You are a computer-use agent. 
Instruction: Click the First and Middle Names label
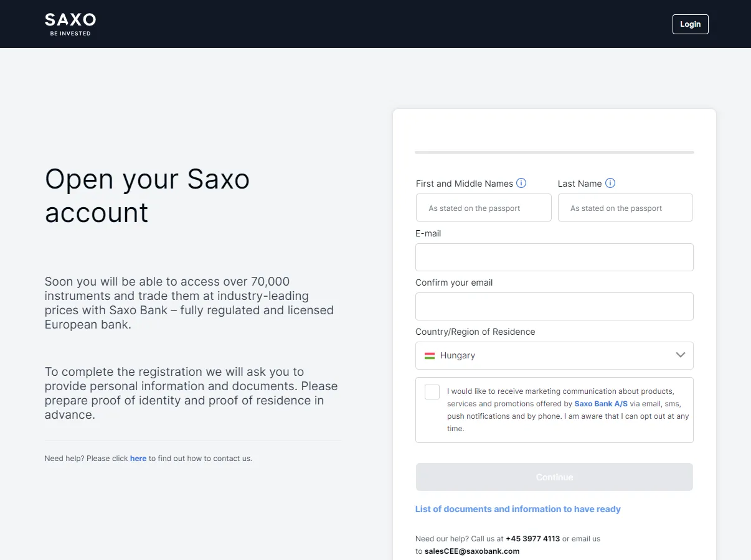pos(465,184)
